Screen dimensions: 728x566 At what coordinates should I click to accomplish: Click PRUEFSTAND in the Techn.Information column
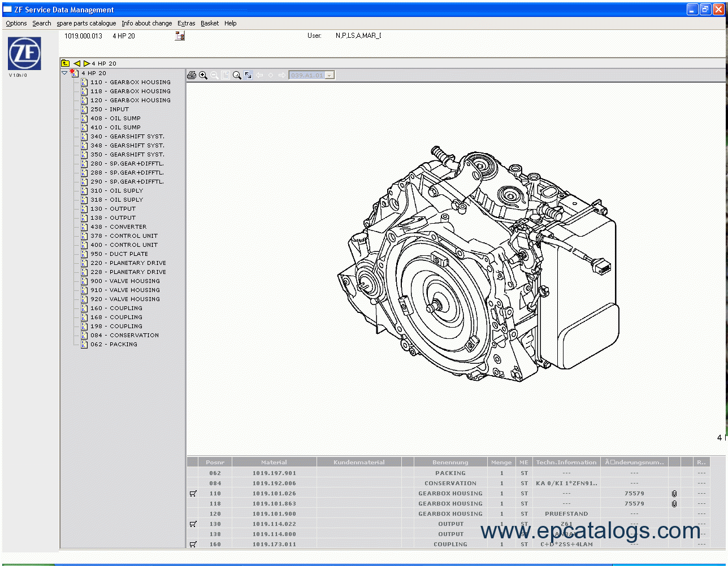(566, 514)
